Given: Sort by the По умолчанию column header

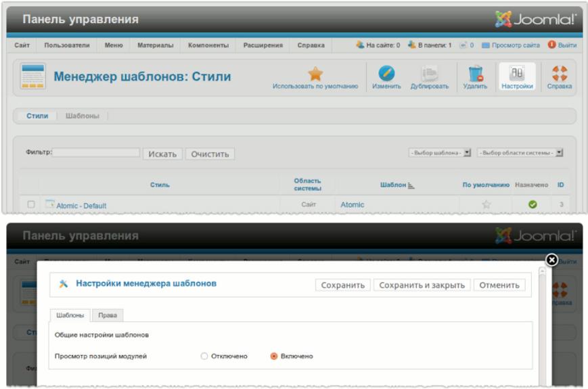Looking at the screenshot, I should (x=486, y=185).
